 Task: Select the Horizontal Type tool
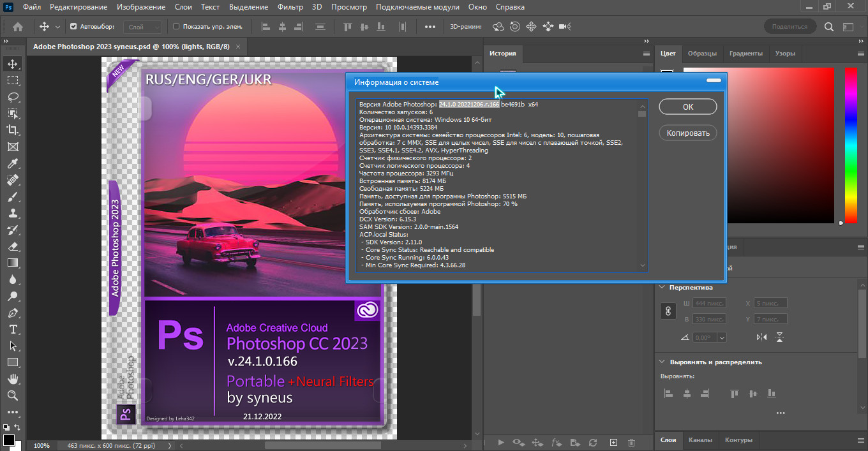click(12, 329)
